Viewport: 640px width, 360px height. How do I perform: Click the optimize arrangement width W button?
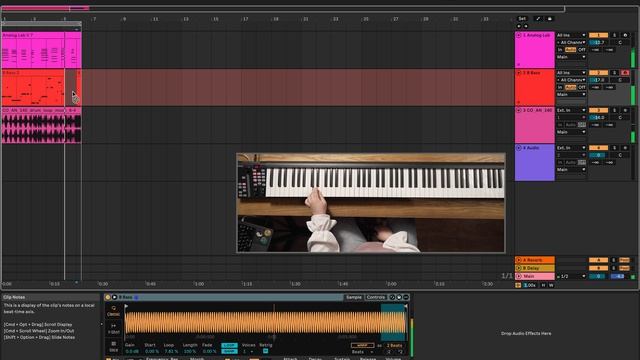pos(551,285)
